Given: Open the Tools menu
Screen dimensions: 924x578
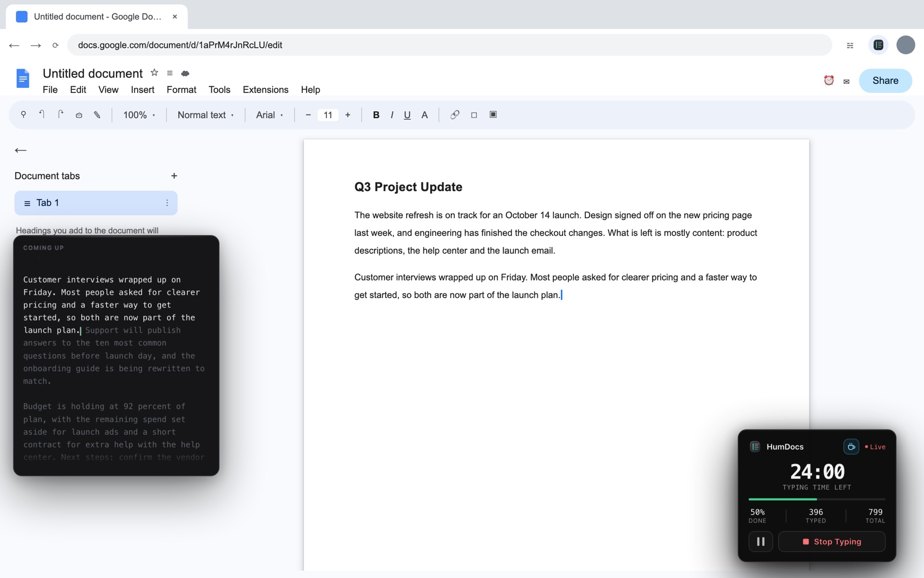Looking at the screenshot, I should tap(219, 89).
